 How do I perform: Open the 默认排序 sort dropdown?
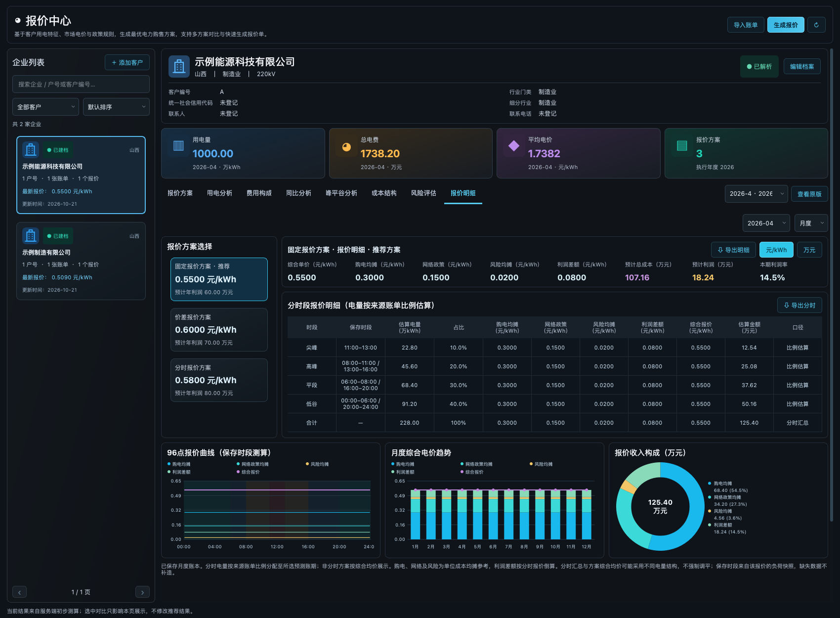[x=116, y=107]
